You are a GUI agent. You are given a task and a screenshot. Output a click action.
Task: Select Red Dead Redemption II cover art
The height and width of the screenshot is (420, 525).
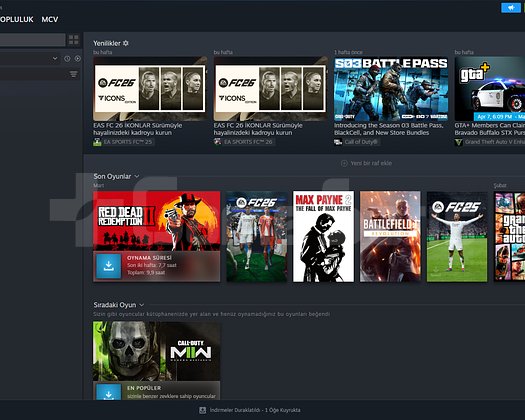(157, 221)
